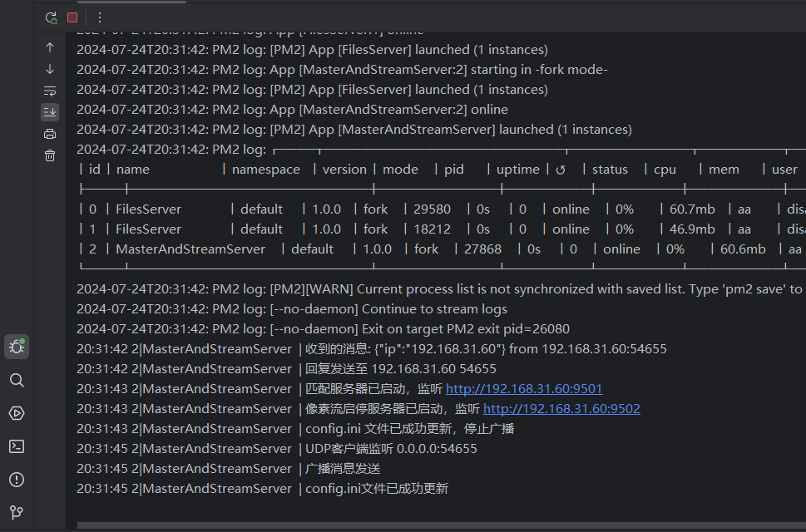Image resolution: width=806 pixels, height=532 pixels.
Task: Click memory value 60.7mb
Action: [x=692, y=209]
